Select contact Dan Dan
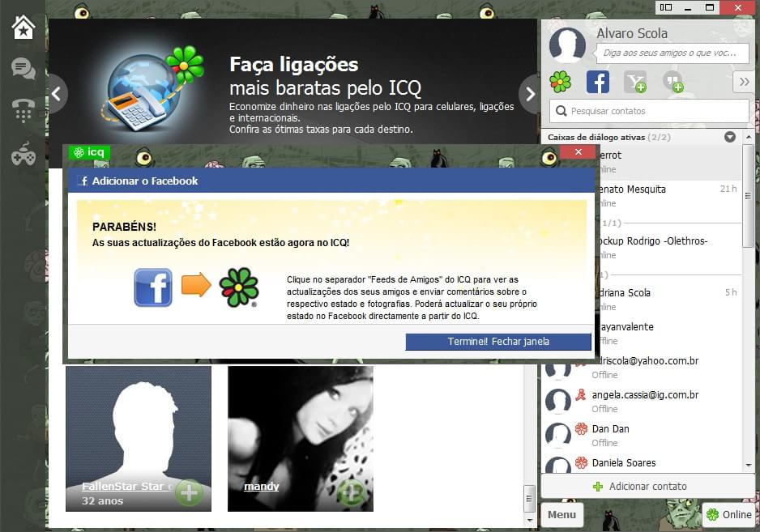The image size is (760, 532). (642, 435)
